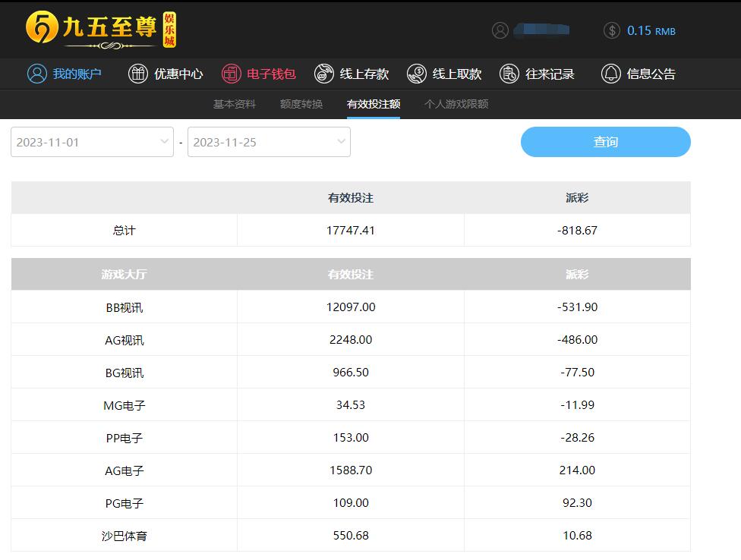Click AG视讯 bet value 2248.00

click(x=351, y=339)
